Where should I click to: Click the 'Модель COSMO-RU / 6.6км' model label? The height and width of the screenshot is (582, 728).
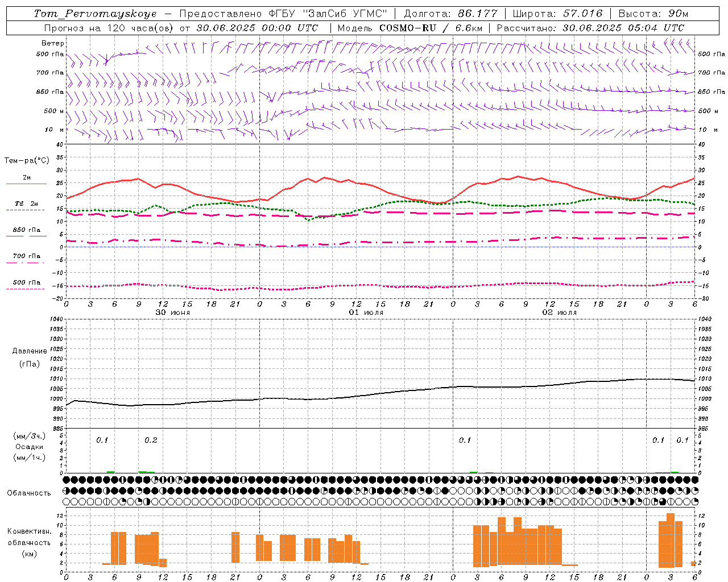pos(410,28)
